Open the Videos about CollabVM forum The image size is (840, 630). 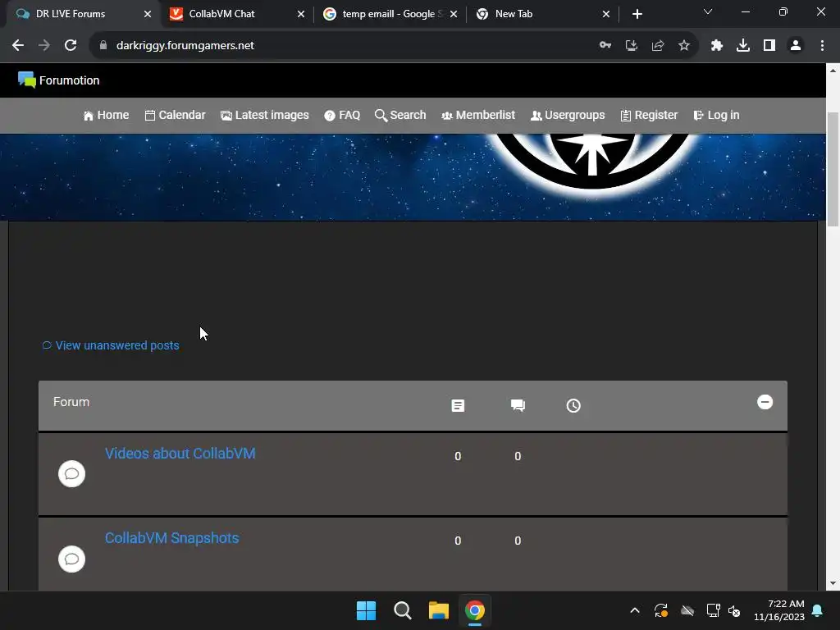pos(180,453)
